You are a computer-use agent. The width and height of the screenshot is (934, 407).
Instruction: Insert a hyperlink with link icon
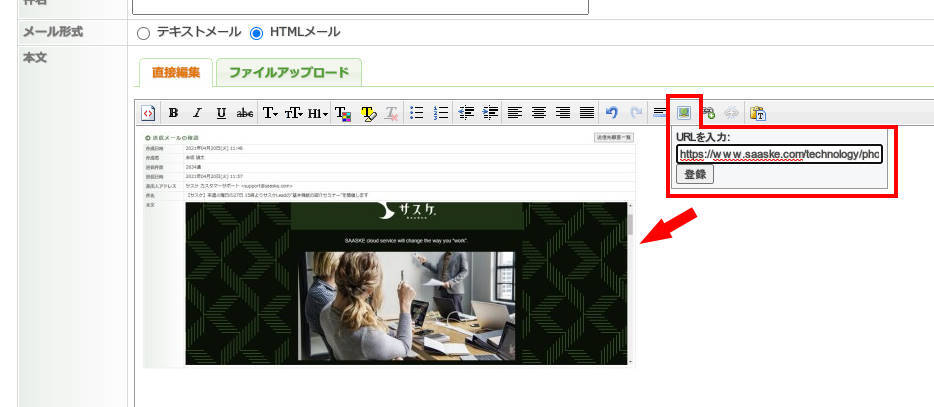[x=709, y=113]
